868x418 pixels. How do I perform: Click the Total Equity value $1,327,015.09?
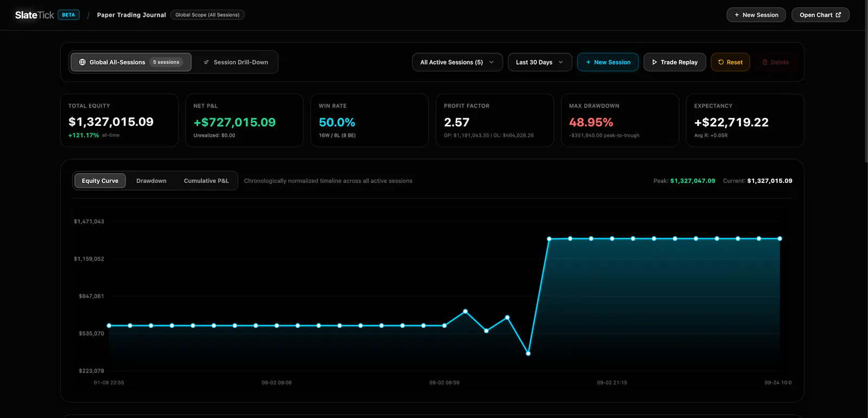[111, 122]
